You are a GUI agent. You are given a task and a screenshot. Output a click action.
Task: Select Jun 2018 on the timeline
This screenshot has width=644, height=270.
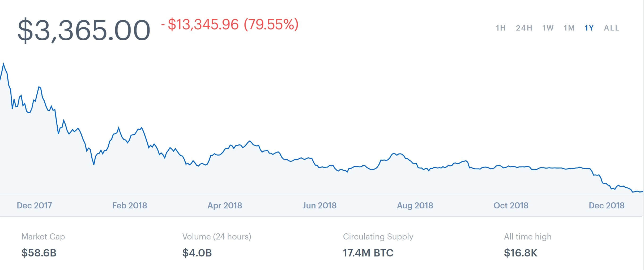(319, 205)
